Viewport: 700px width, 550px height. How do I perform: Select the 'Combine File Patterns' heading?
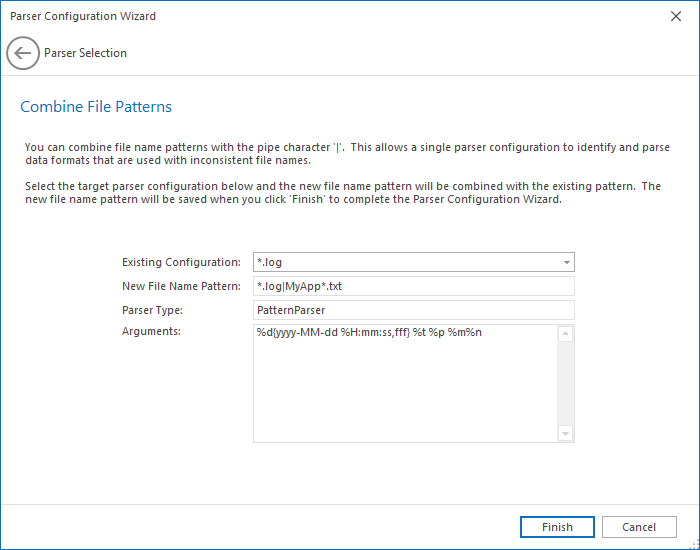(x=96, y=107)
